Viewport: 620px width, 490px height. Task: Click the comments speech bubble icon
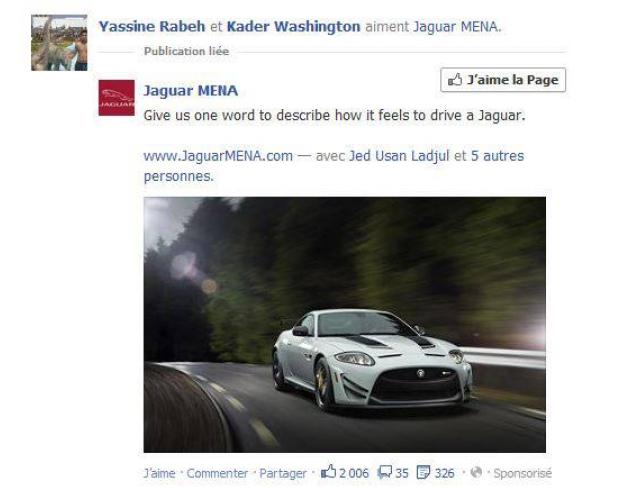coord(385,472)
